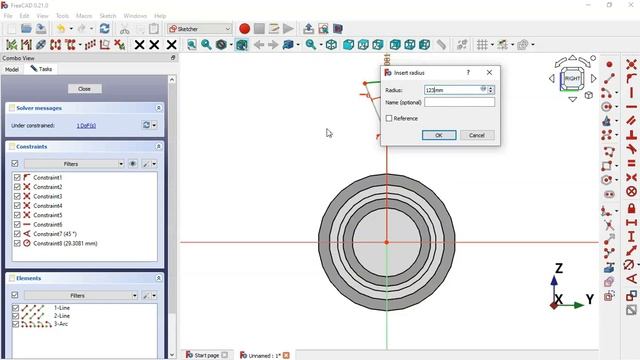This screenshot has height=360, width=640.
Task: Switch to the Tasks tab
Action: 41,69
